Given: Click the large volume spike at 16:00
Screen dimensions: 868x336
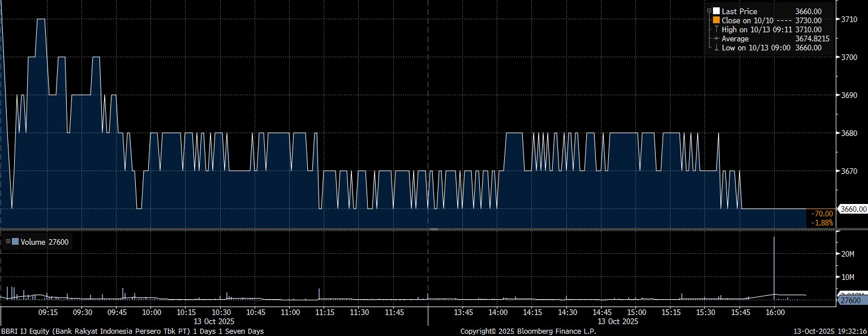Looking at the screenshot, I should point(774,266).
